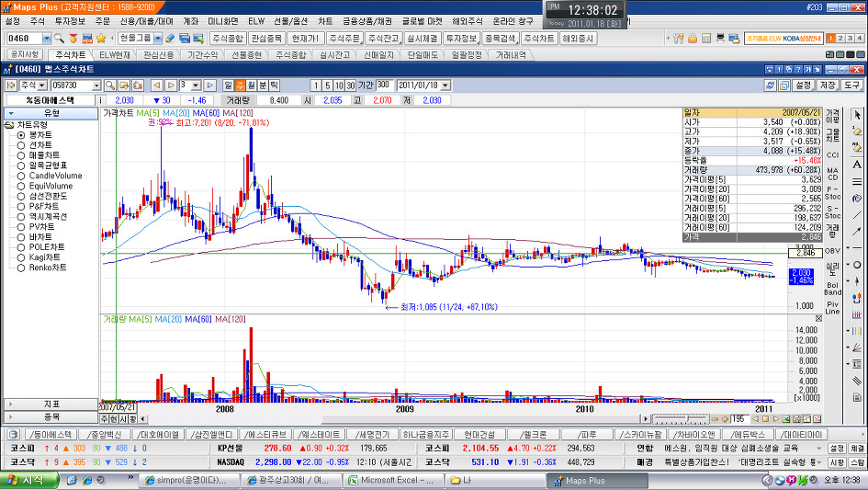Click the 저장 button in chart toolbar
The height and width of the screenshot is (490, 868).
coord(827,85)
